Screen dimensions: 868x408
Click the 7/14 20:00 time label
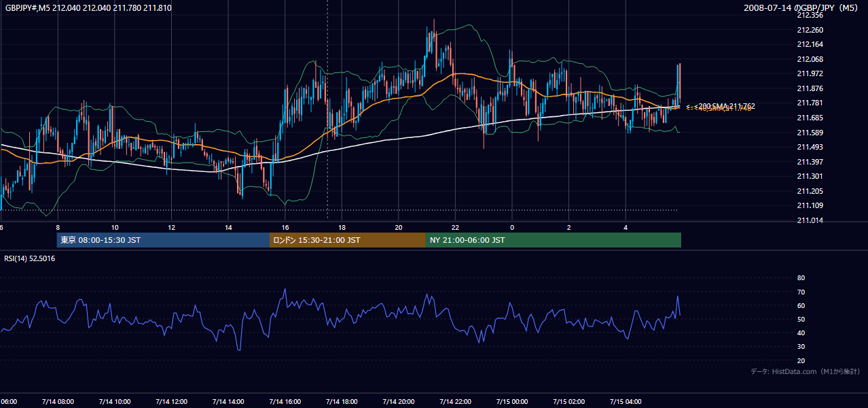pos(399,402)
